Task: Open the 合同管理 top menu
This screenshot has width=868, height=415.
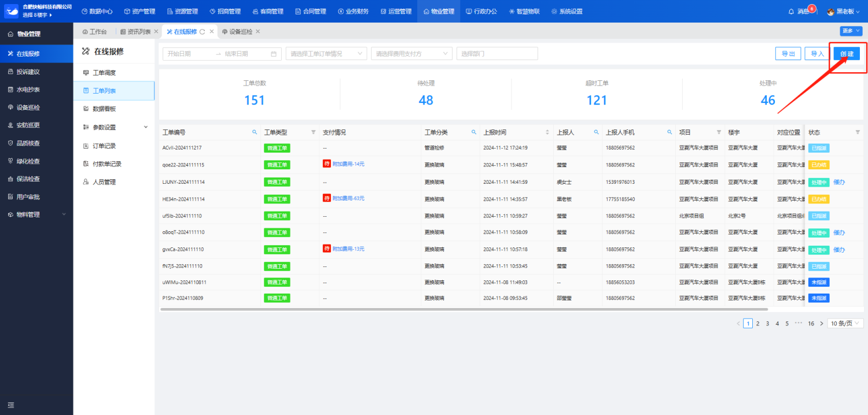Action: pyautogui.click(x=310, y=12)
